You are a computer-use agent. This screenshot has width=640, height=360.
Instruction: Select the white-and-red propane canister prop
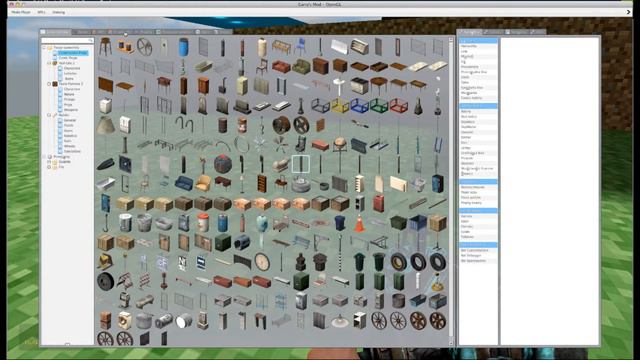[x=203, y=223]
